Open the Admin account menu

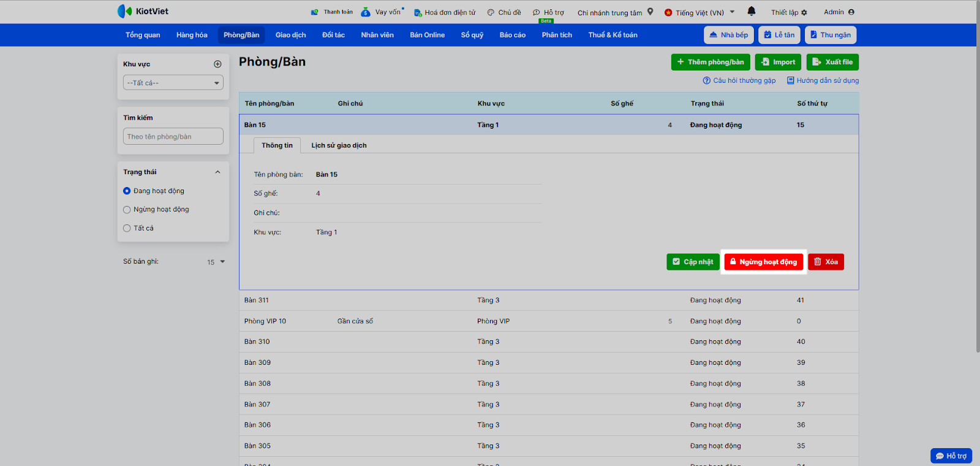click(839, 12)
